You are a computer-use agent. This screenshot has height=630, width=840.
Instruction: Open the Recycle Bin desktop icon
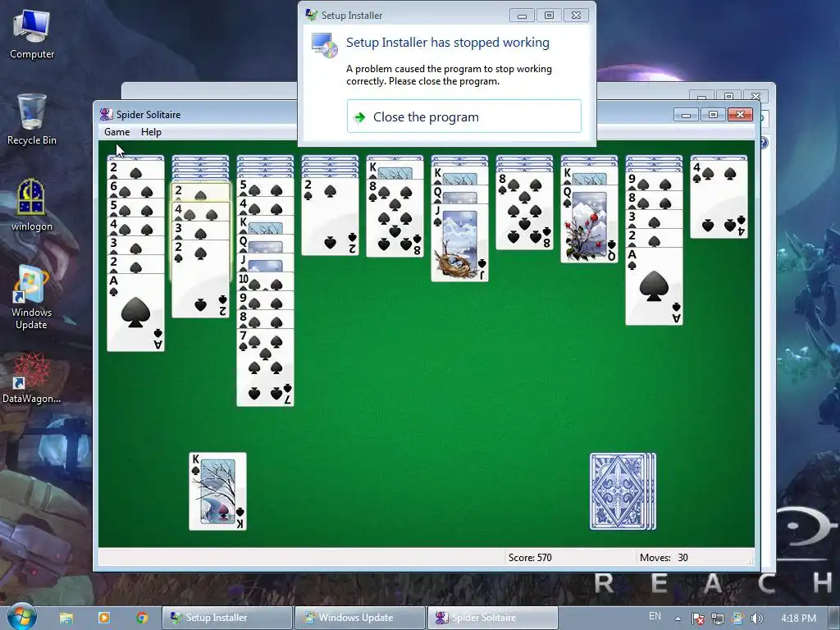pos(32,120)
